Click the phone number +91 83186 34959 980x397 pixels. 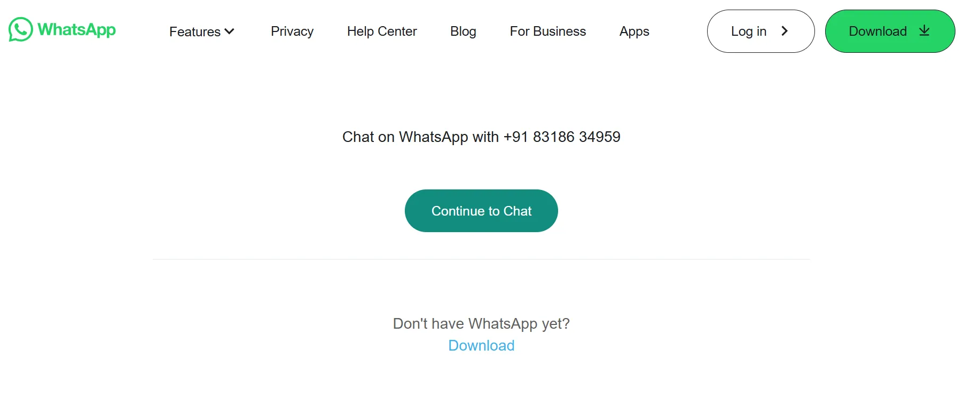pyautogui.click(x=562, y=137)
